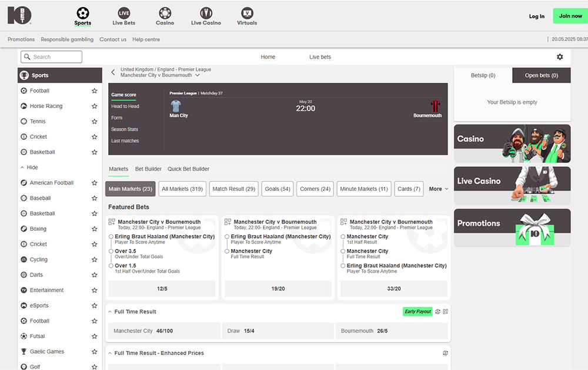Viewport: 588px width, 370px height.
Task: Select the Over 1.5 radio option
Action: click(x=111, y=266)
